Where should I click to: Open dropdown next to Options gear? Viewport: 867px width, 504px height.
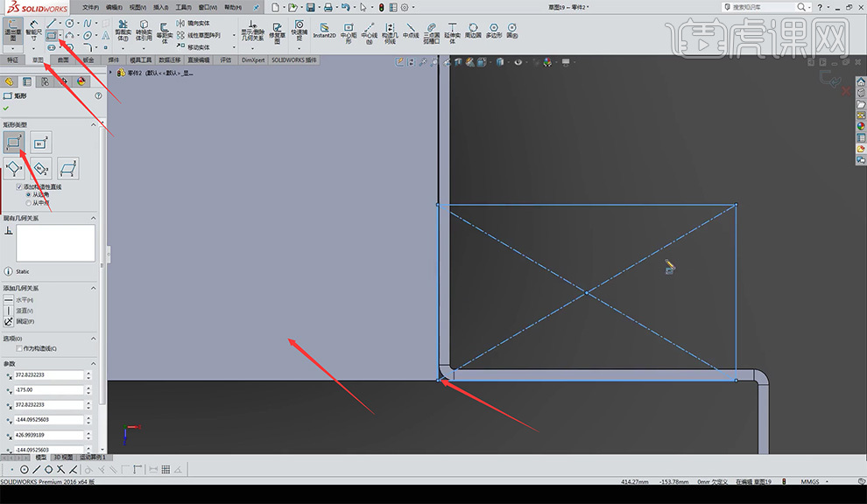pyautogui.click(x=413, y=7)
